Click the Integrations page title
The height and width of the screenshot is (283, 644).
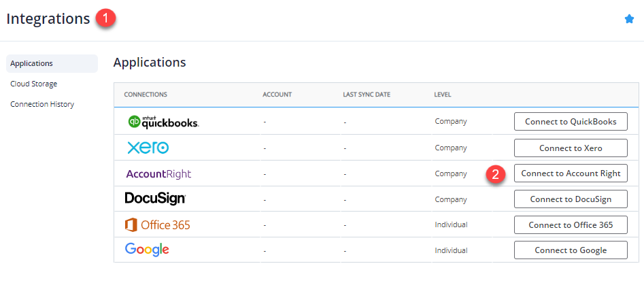pyautogui.click(x=48, y=19)
